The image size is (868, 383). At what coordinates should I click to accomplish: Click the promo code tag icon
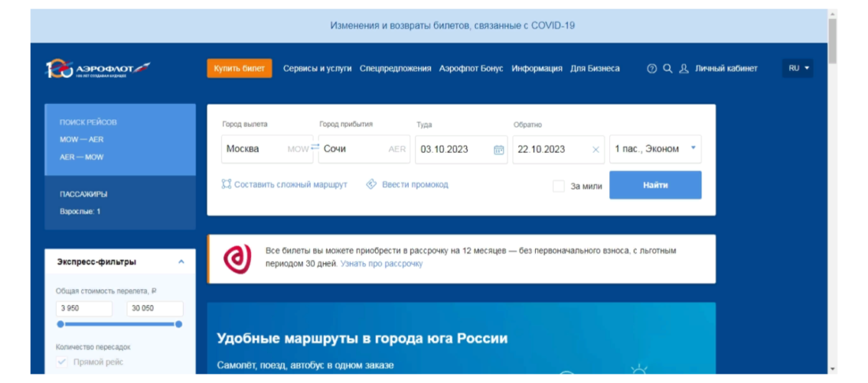[x=372, y=184]
